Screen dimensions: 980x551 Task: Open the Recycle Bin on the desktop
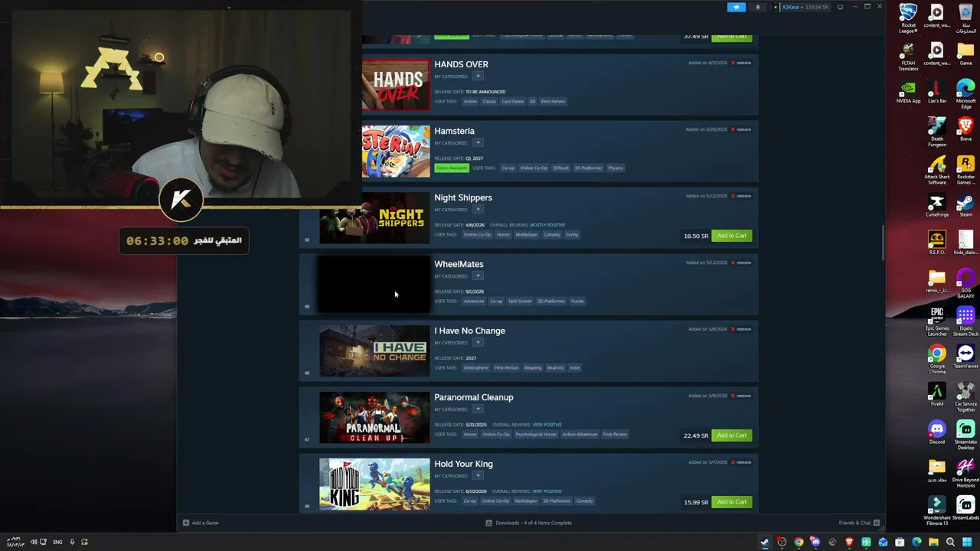point(965,18)
